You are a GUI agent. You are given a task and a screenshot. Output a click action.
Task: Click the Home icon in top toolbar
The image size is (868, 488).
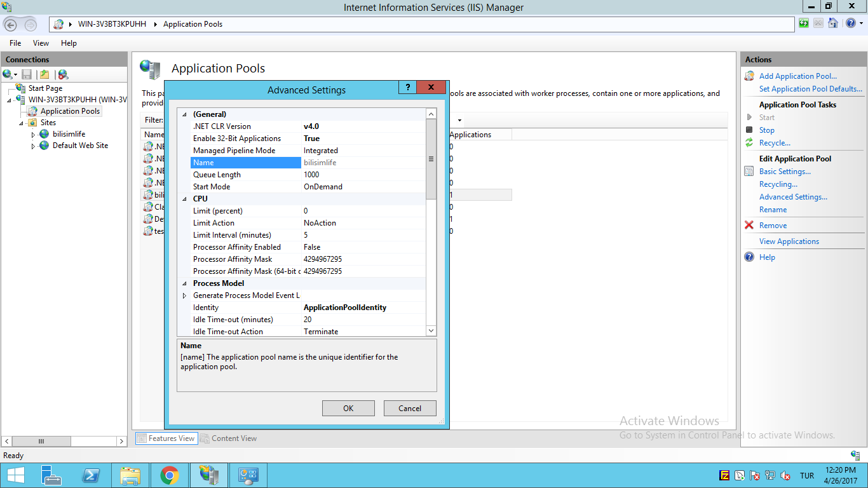coord(832,24)
